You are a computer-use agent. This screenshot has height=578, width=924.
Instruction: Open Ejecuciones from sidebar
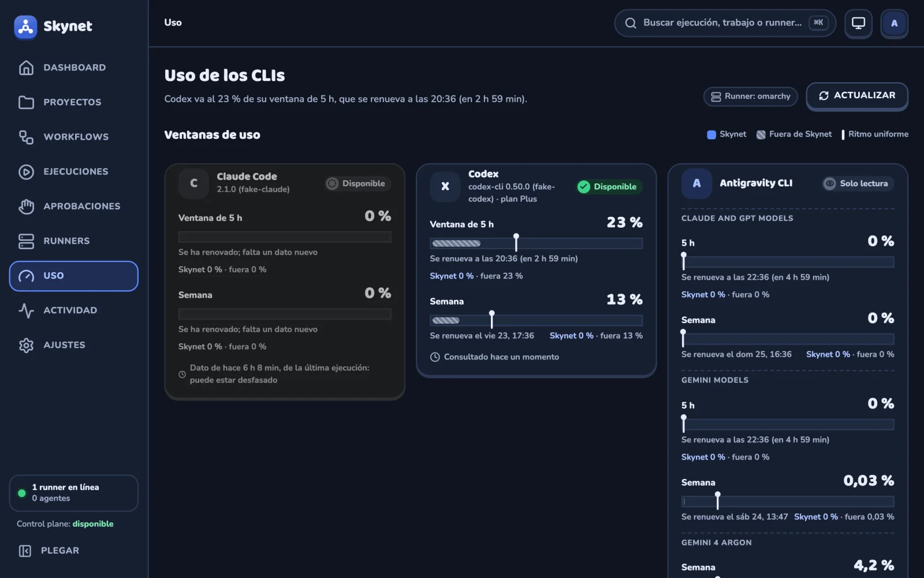tap(74, 172)
